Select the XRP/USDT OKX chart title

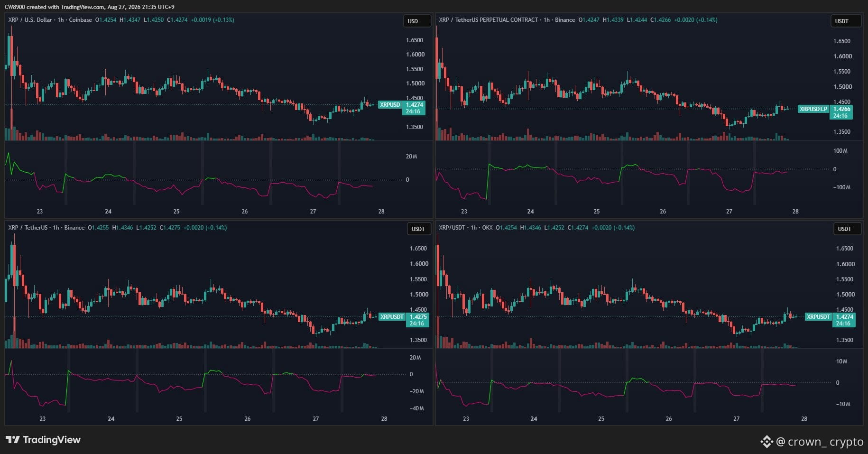pyautogui.click(x=465, y=228)
